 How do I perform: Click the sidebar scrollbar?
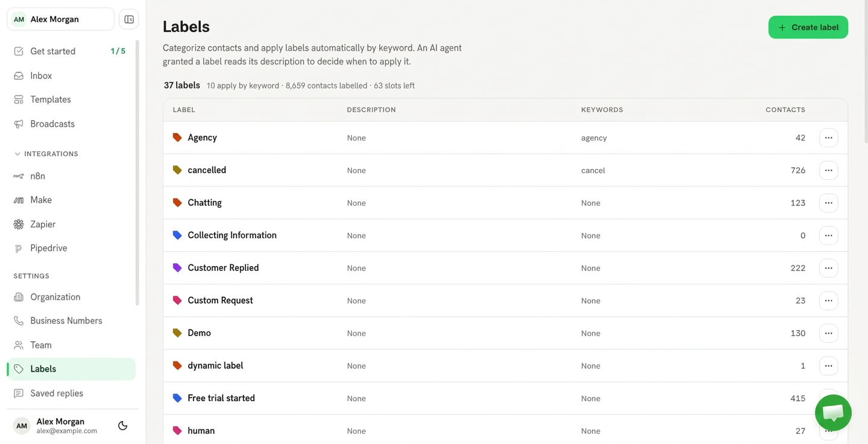coord(137,173)
